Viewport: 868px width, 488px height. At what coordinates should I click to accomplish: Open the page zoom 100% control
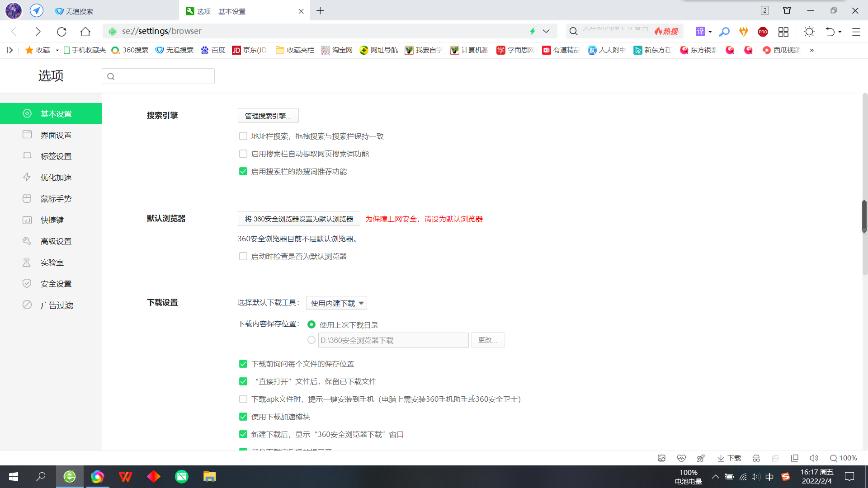click(844, 458)
